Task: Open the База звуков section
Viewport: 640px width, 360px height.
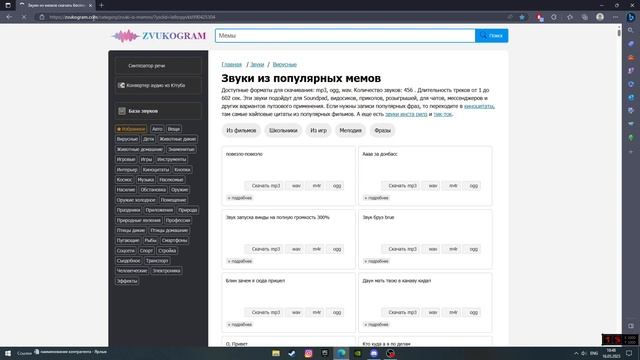Action: tap(158, 111)
